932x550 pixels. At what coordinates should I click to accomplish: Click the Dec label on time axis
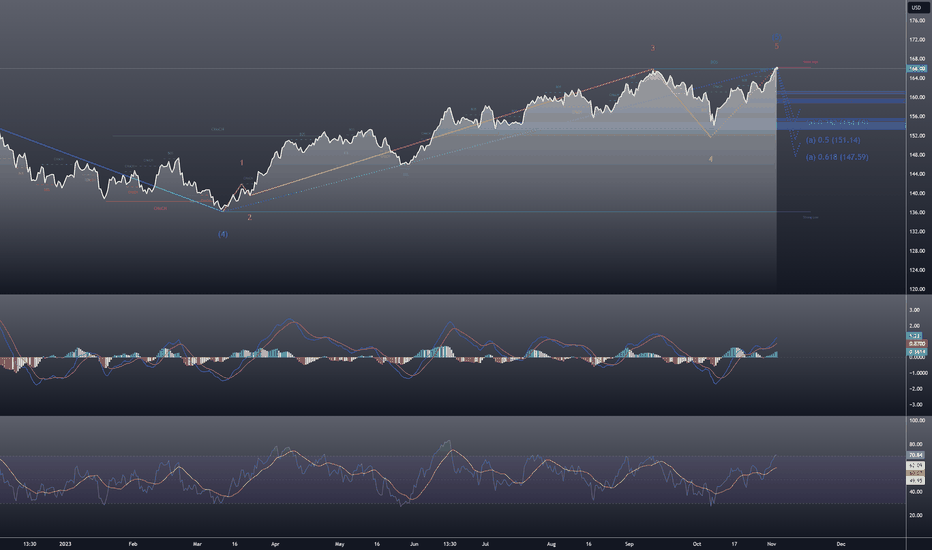(x=841, y=544)
